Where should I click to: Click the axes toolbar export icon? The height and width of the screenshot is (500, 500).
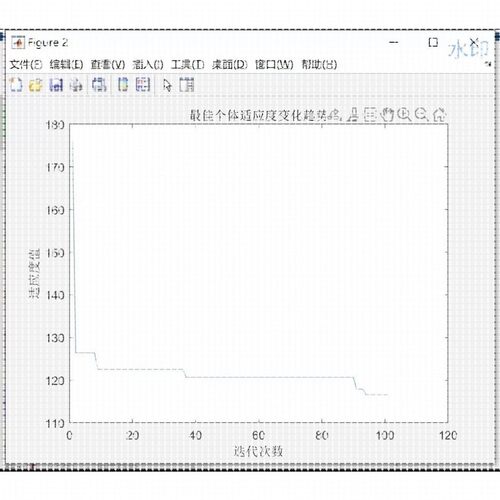coord(334,115)
